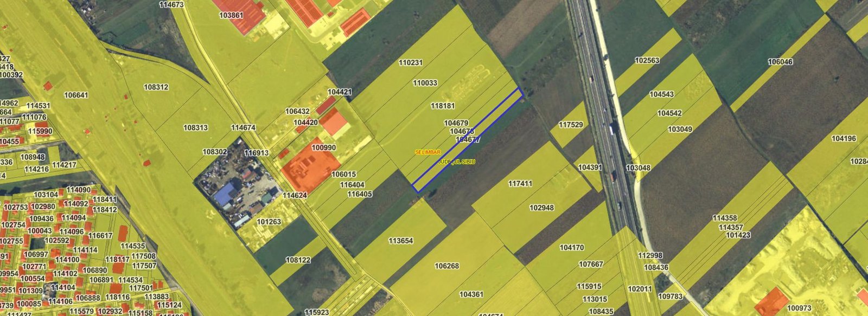Click parcel 104196
Image resolution: width=868 pixels, height=316 pixels.
coord(844,138)
